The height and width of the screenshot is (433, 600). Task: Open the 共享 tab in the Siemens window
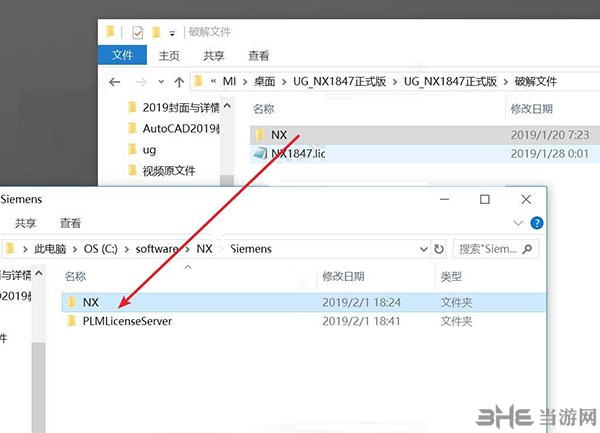pyautogui.click(x=25, y=223)
